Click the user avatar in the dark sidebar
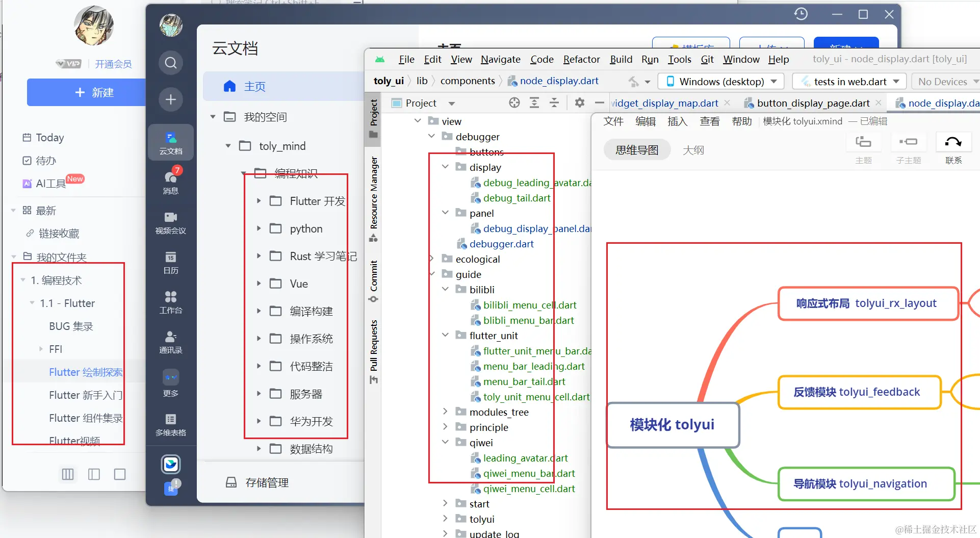Viewport: 980px width, 538px height. (x=171, y=25)
